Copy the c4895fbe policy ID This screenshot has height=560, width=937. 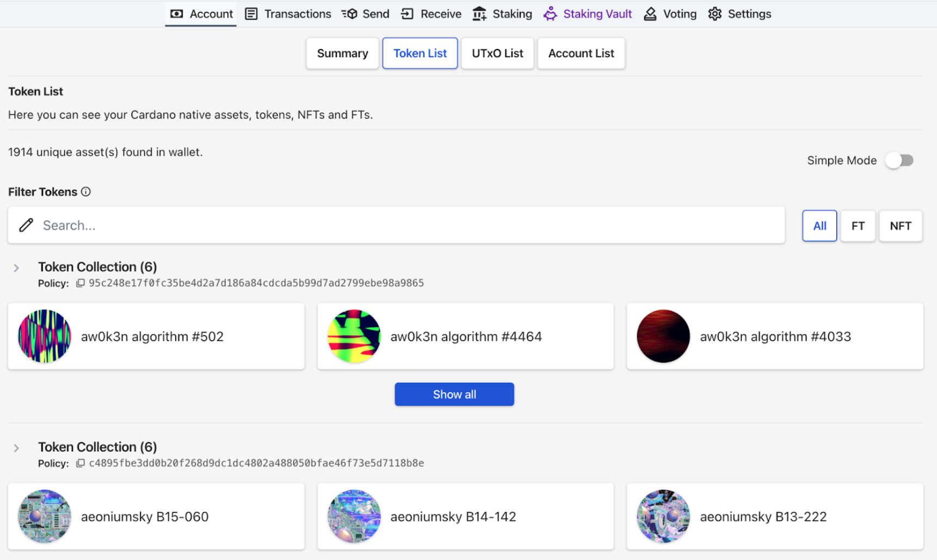tap(81, 463)
